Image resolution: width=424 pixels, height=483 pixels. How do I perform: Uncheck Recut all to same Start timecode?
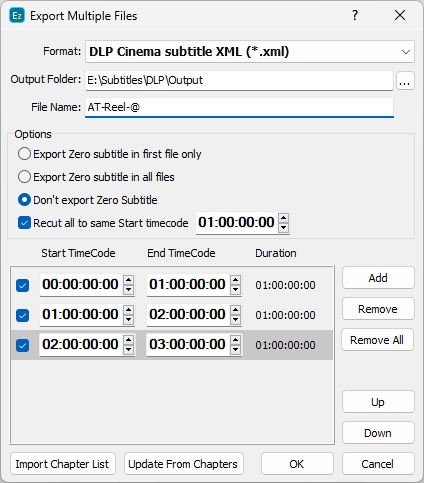[24, 223]
